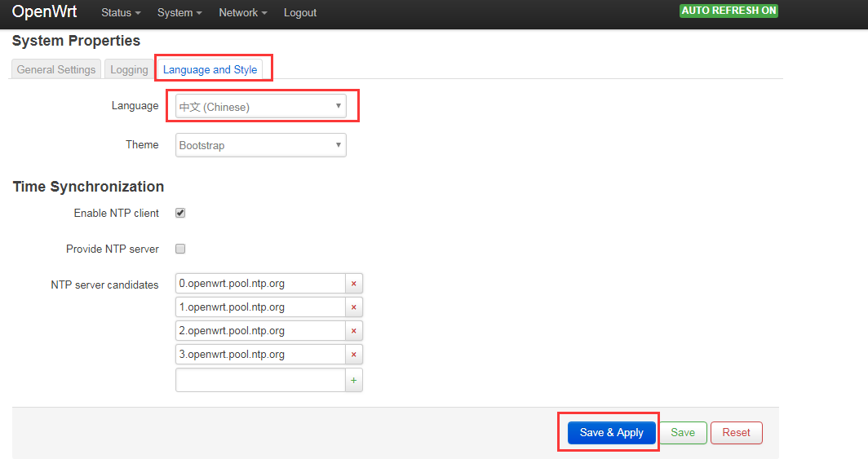Remove the 0.openwrt.pool.ntp.org server entry

click(354, 284)
